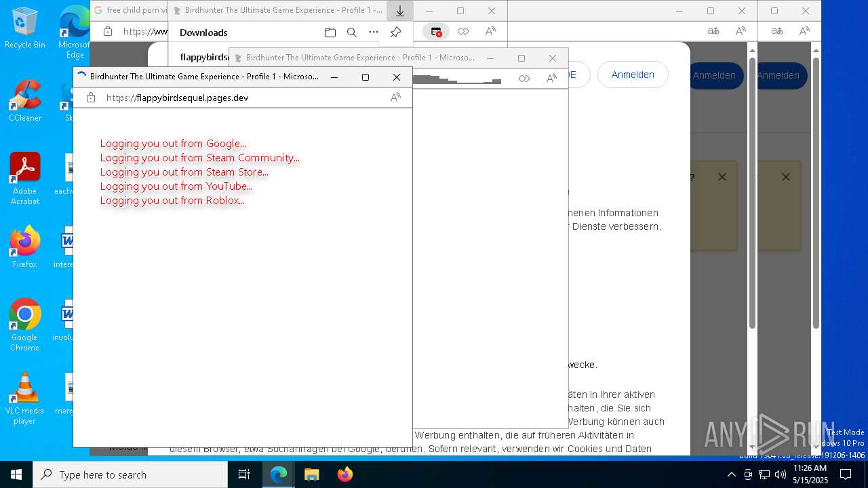Click Read aloud icon in second Birdhunter window

point(551,79)
